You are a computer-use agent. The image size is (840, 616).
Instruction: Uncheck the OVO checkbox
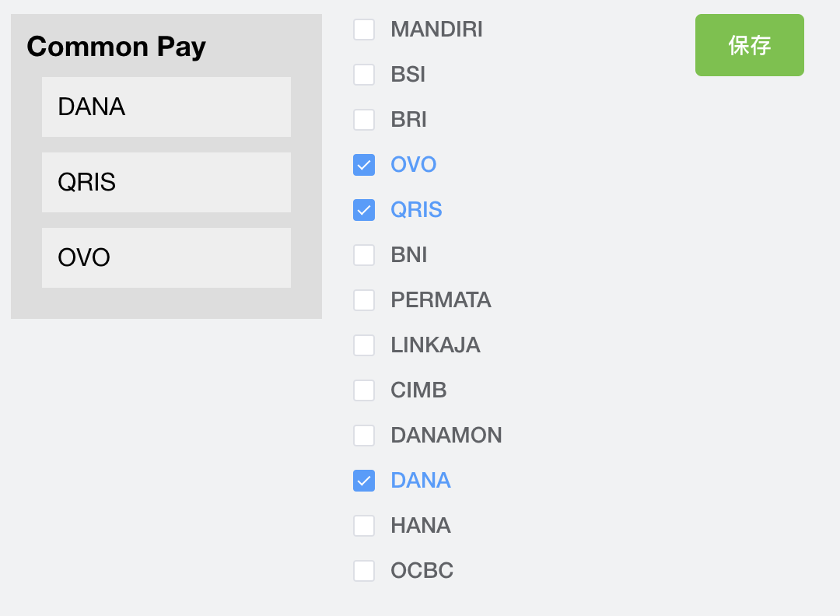coord(364,165)
